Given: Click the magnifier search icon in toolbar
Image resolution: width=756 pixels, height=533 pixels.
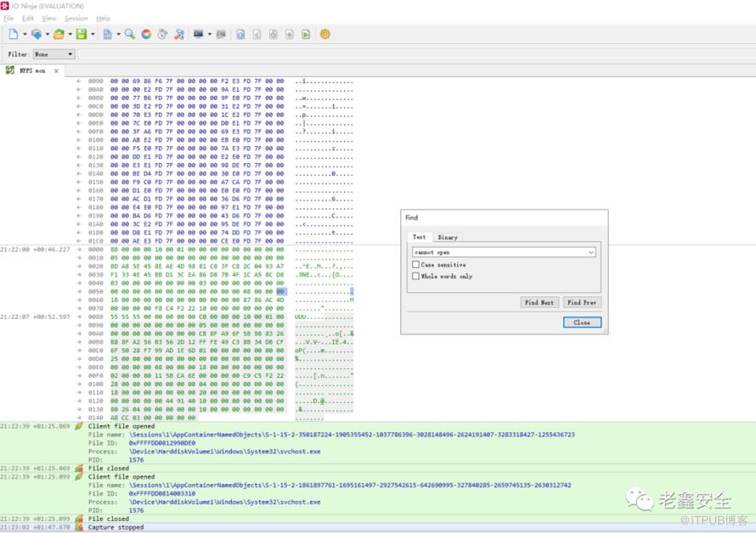Looking at the screenshot, I should click(130, 34).
